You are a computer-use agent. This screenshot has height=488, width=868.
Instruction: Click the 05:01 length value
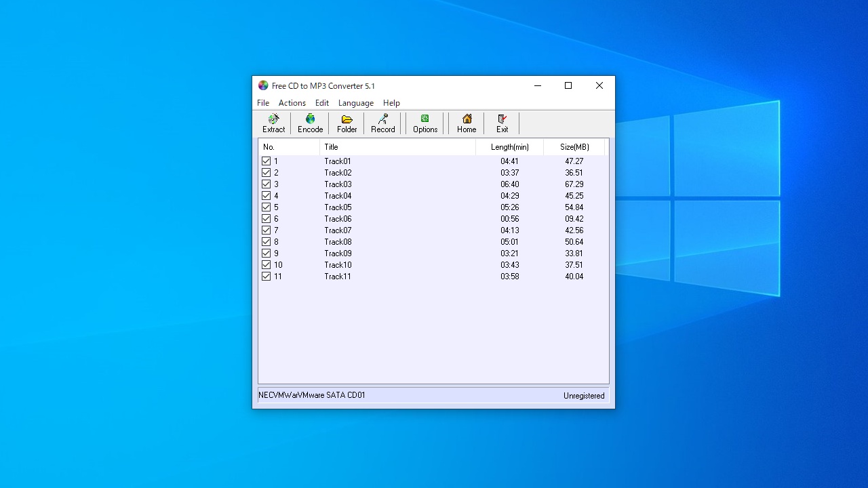pos(509,242)
